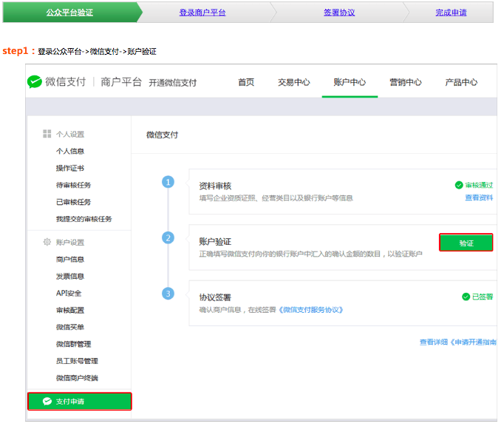Select 员工账号管理 in the sidebar
The width and height of the screenshot is (504, 429).
point(77,361)
